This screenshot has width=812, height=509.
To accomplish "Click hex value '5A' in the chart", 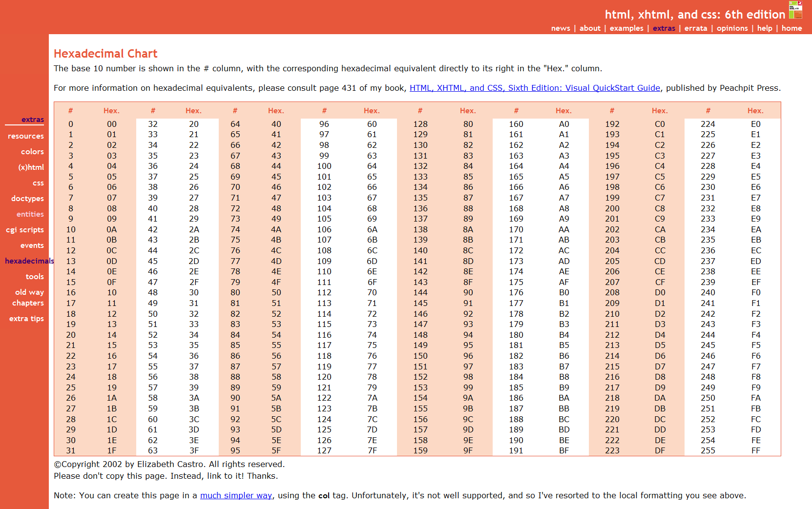I will [x=276, y=398].
